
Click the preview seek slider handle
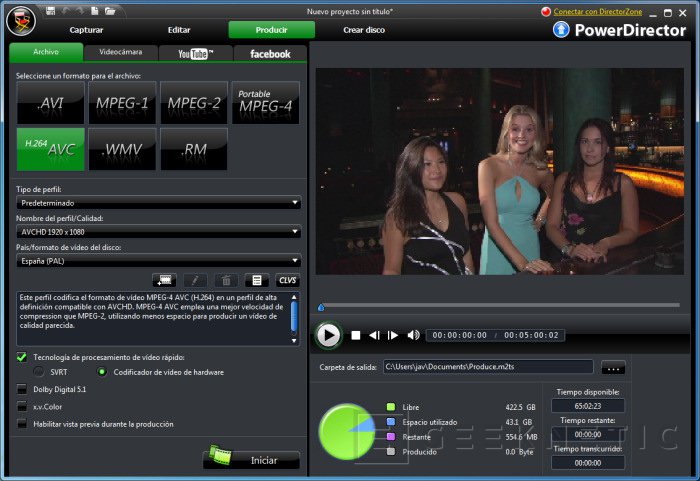click(x=321, y=307)
